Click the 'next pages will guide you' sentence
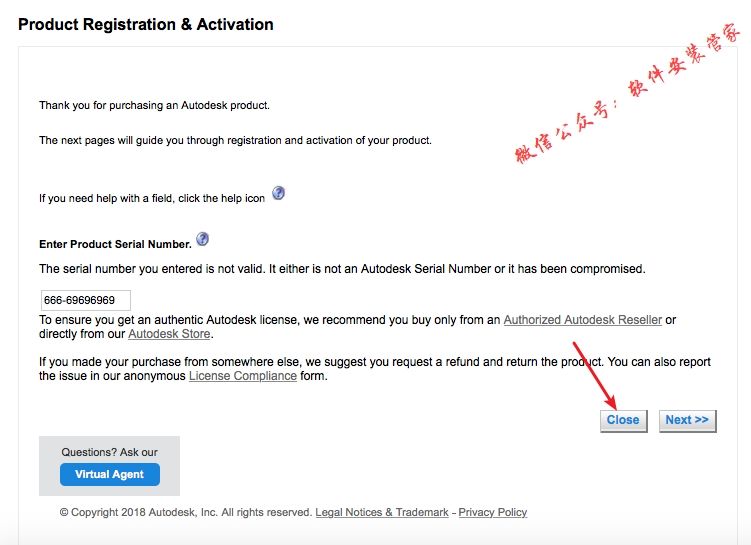 tap(235, 141)
